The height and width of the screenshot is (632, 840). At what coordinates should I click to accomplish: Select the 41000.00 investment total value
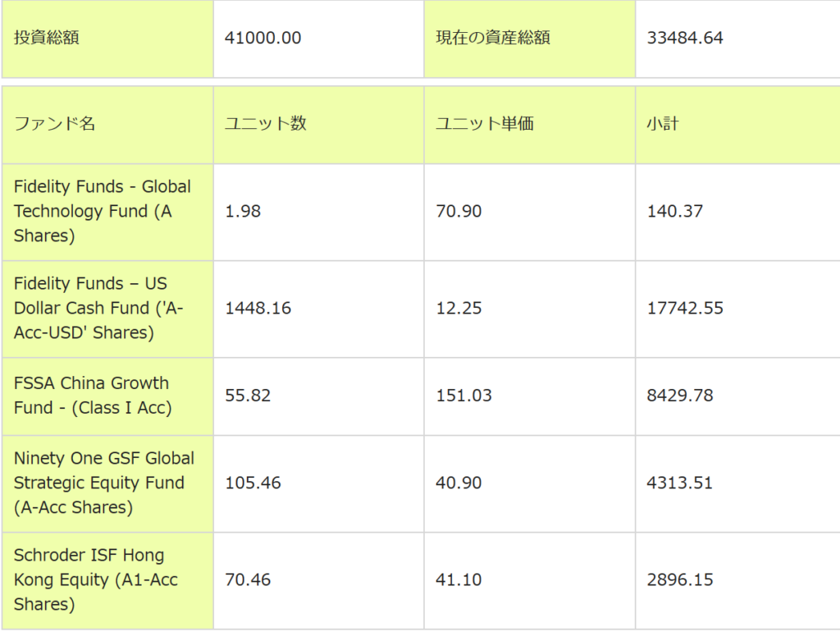pyautogui.click(x=263, y=38)
